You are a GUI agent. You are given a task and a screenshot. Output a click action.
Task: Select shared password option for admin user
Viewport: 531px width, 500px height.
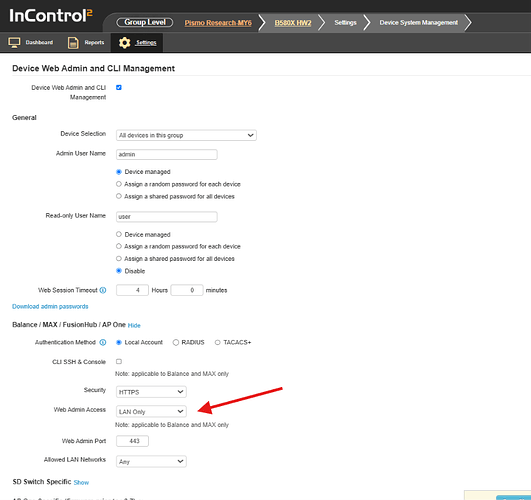tap(119, 196)
